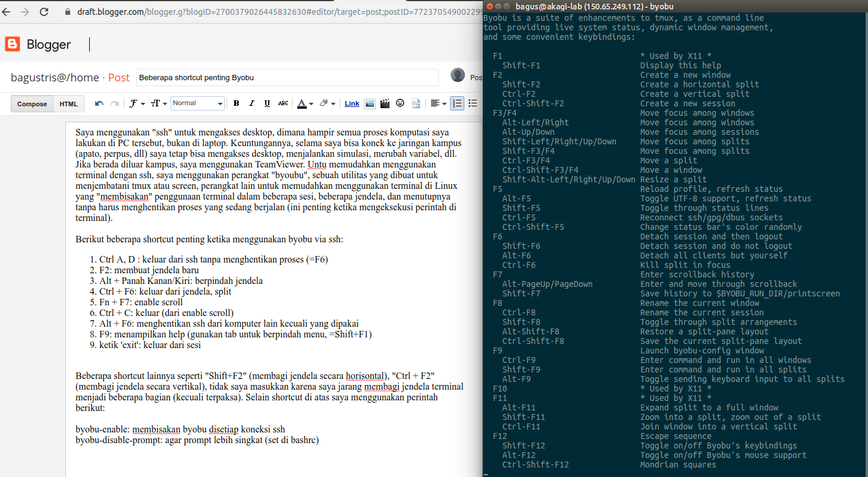Open the Normal paragraph format dropdown
This screenshot has height=477, width=868.
click(x=198, y=103)
